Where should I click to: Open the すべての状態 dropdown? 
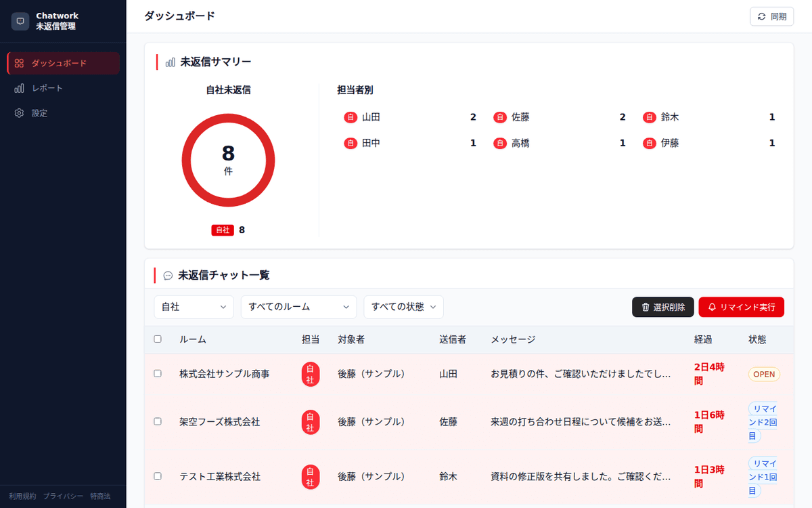(x=403, y=307)
